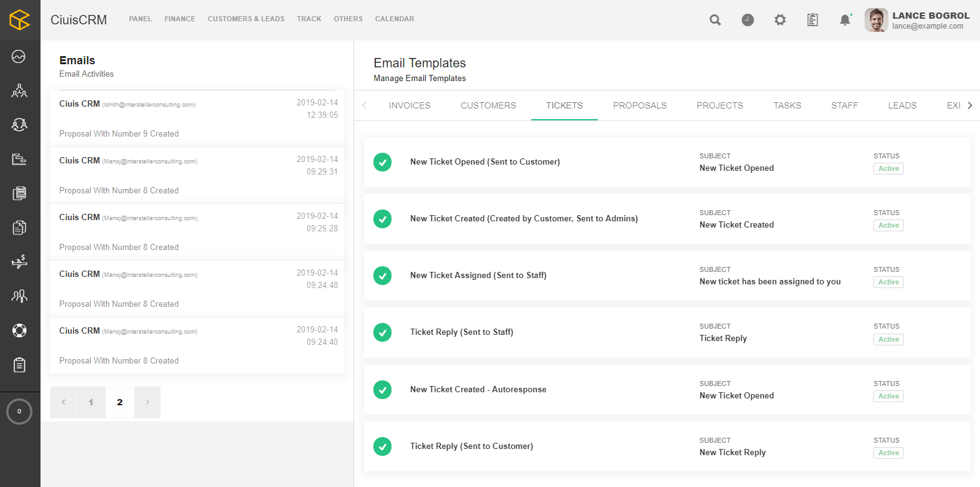Toggle check on Ticket Reply (Sent to Customer)
Screen dimensions: 980x487
(382, 446)
